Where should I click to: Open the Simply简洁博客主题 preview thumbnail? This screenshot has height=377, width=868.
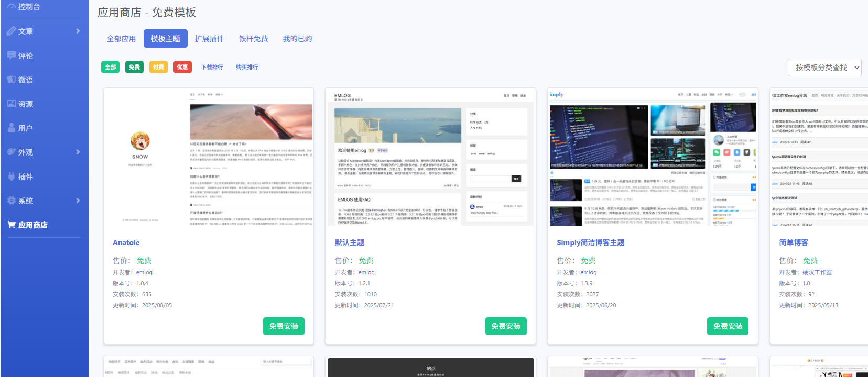coord(653,157)
